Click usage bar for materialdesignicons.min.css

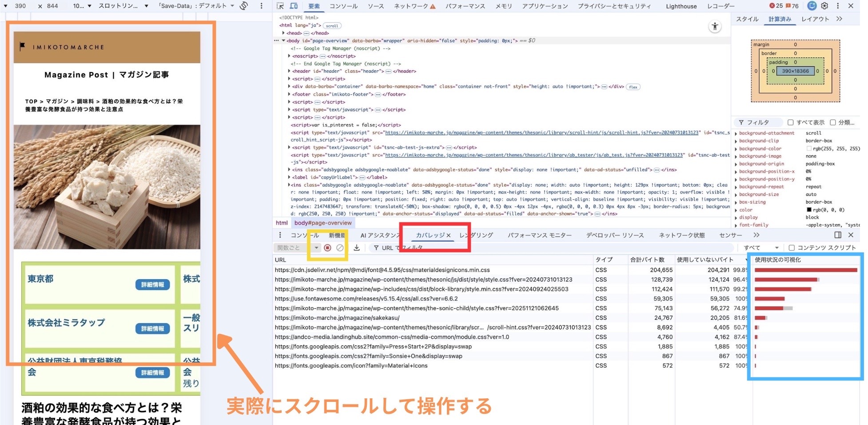click(806, 270)
